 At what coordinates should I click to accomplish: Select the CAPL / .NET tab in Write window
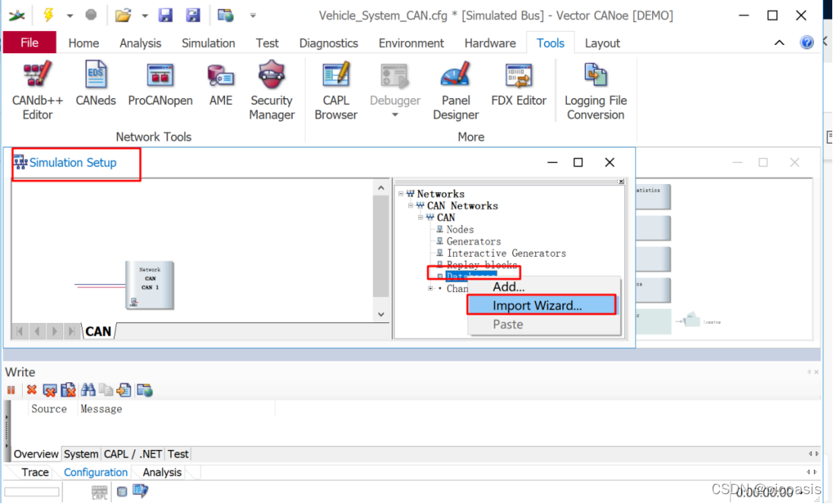pyautogui.click(x=132, y=454)
